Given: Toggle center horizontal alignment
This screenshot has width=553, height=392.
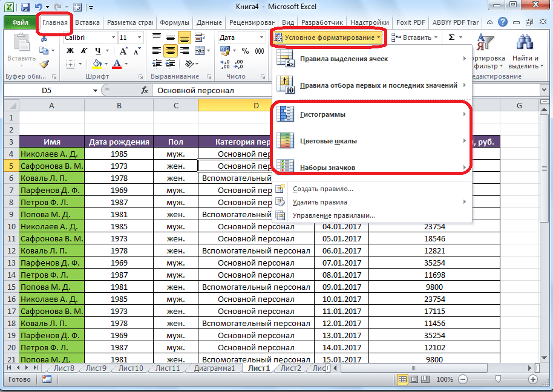Looking at the screenshot, I should click(170, 51).
